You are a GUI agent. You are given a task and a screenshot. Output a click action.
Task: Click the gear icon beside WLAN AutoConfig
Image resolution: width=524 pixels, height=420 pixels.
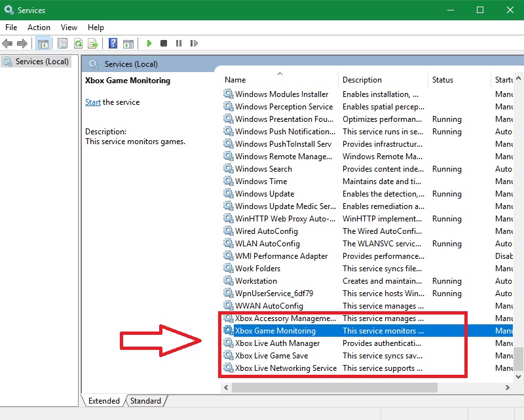coord(228,244)
